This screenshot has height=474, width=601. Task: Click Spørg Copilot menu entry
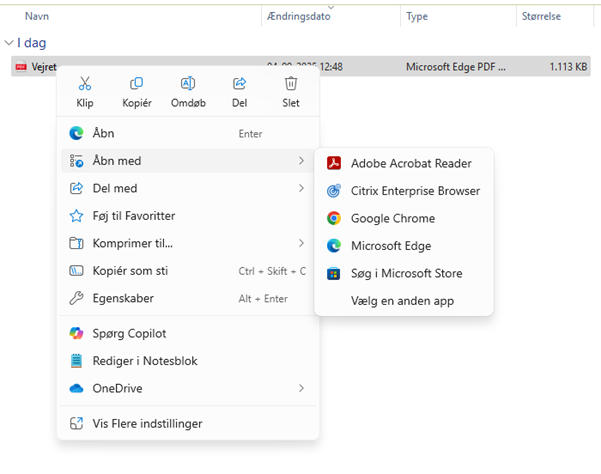[x=131, y=333]
